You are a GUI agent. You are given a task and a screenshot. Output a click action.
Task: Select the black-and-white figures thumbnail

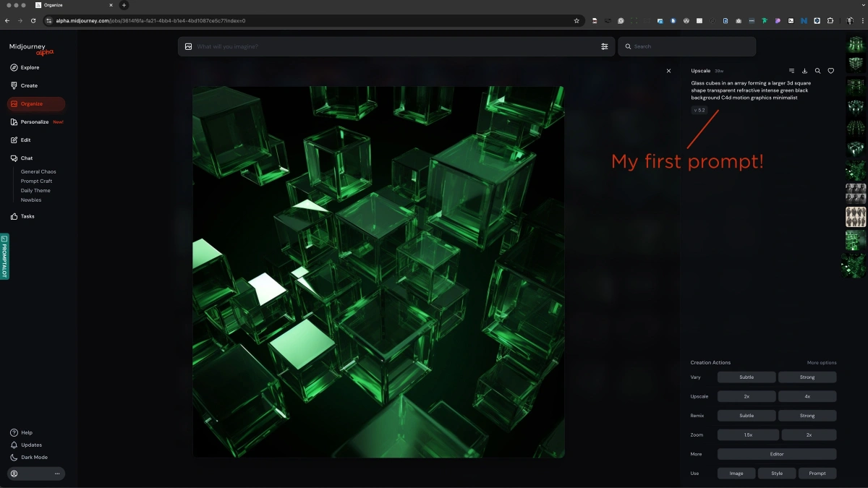click(856, 193)
